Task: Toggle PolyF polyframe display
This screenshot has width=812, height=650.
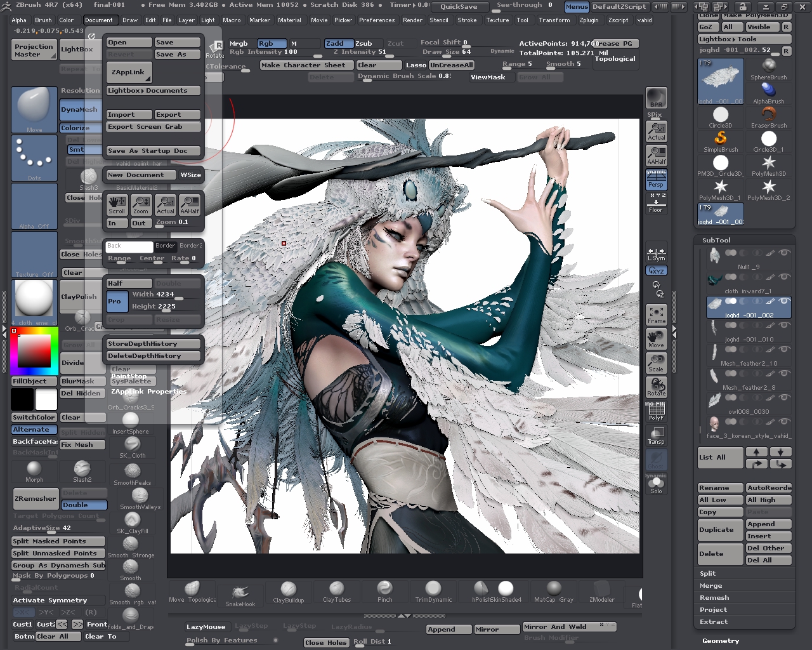Action: 656,411
